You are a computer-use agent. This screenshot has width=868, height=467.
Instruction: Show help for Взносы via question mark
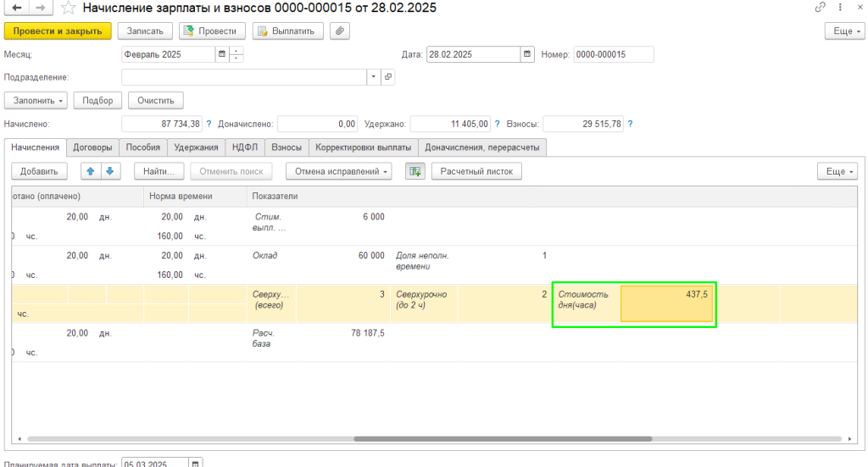coord(630,124)
